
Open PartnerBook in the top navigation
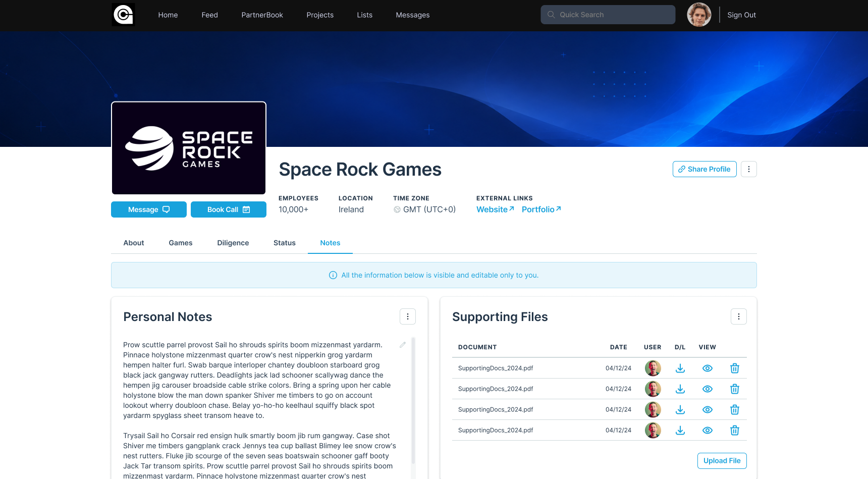click(262, 15)
